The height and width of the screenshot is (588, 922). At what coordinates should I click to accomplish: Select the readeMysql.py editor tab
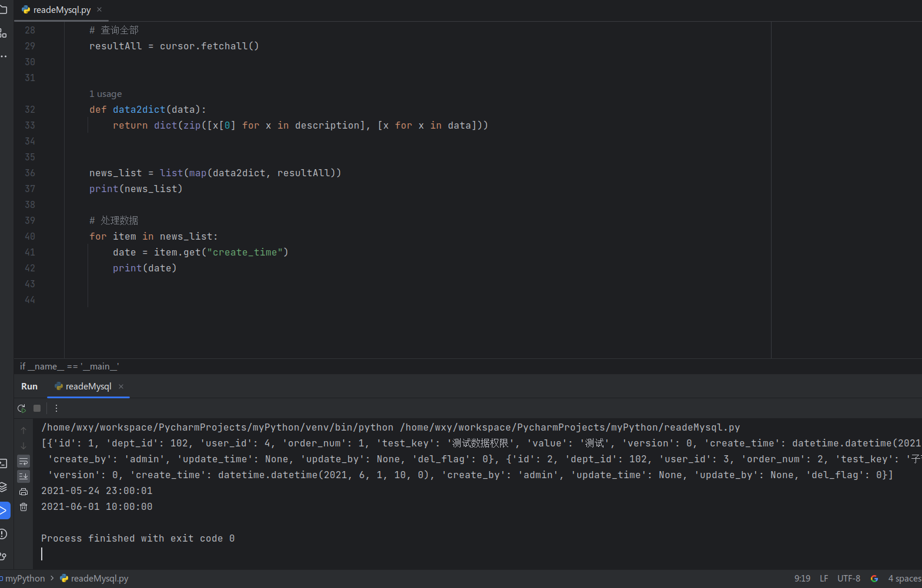pos(62,10)
